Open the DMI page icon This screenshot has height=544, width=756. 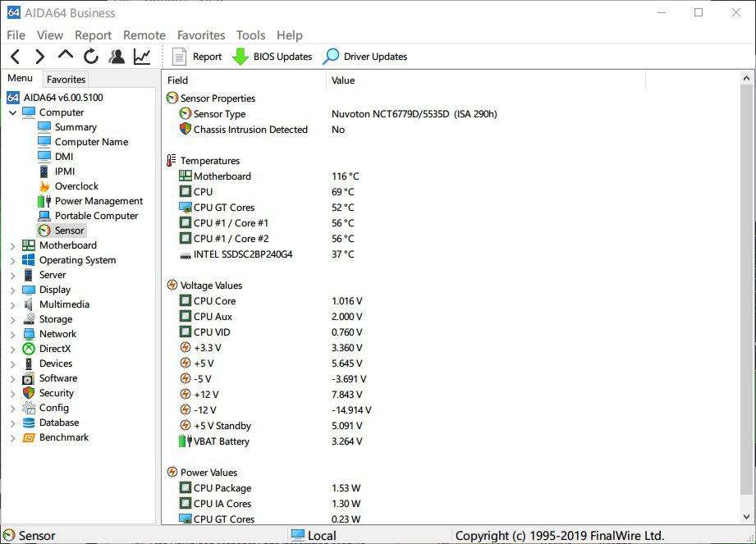click(x=44, y=157)
